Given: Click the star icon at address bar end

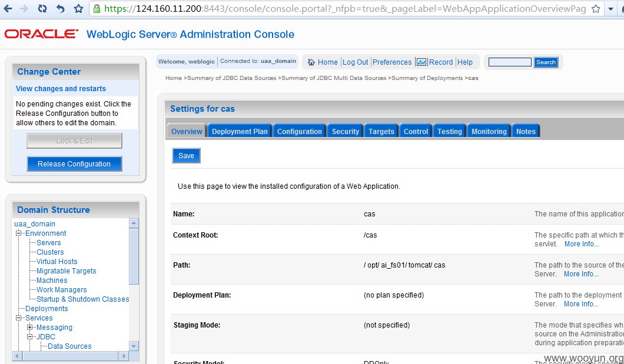Looking at the screenshot, I should [596, 8].
